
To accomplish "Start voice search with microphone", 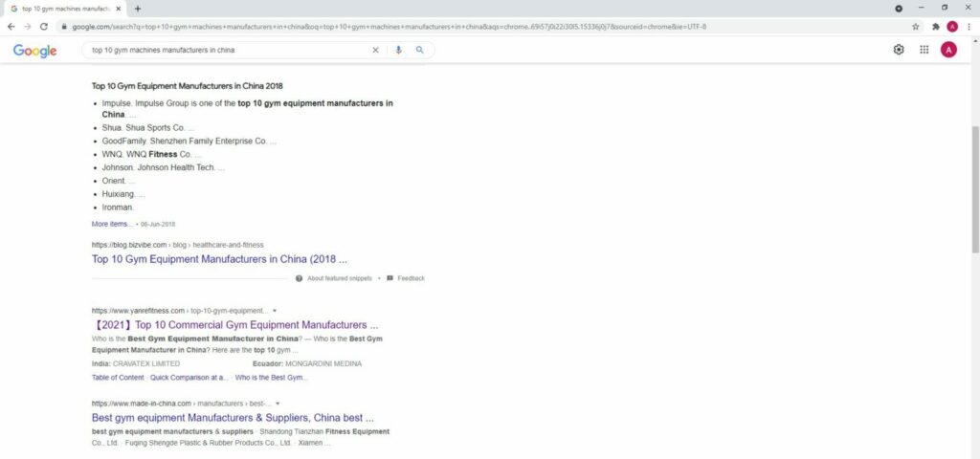I will (399, 50).
